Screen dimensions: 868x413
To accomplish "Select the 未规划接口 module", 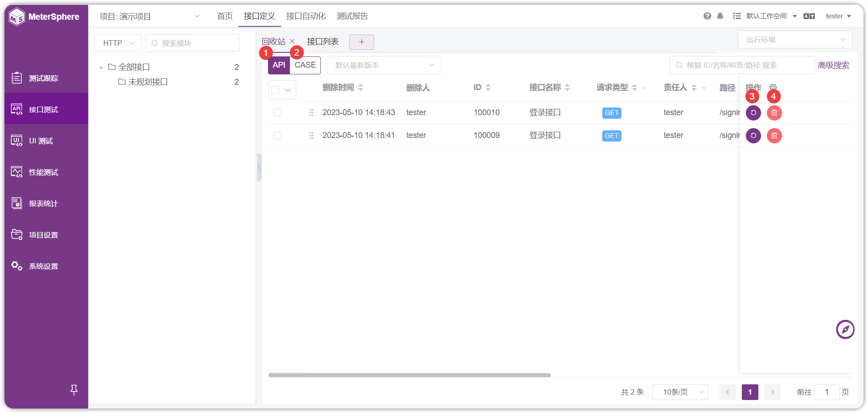I will pos(148,82).
